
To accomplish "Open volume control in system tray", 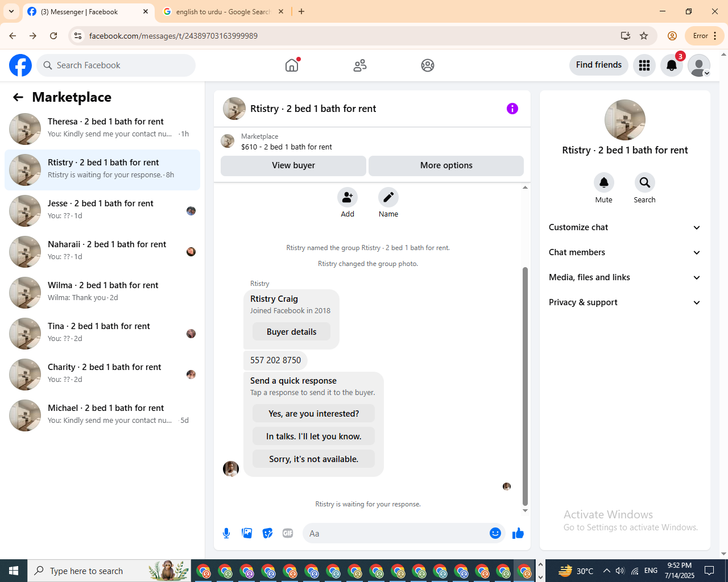I will click(620, 571).
